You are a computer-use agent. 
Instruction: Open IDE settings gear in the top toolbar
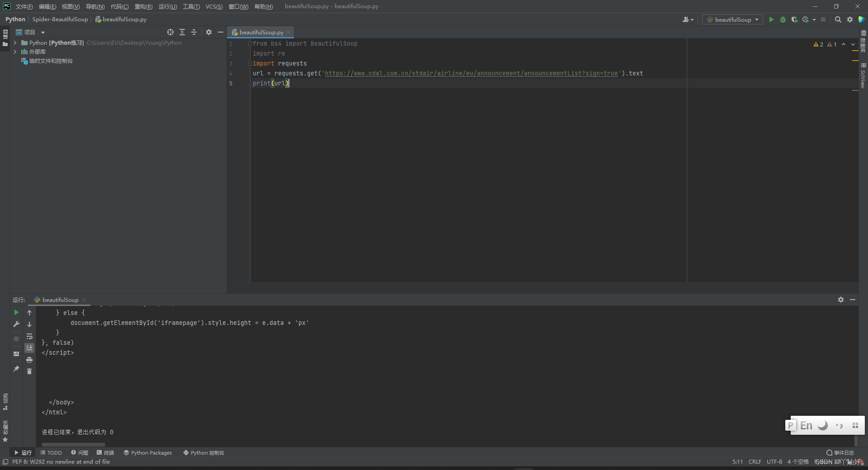point(850,19)
